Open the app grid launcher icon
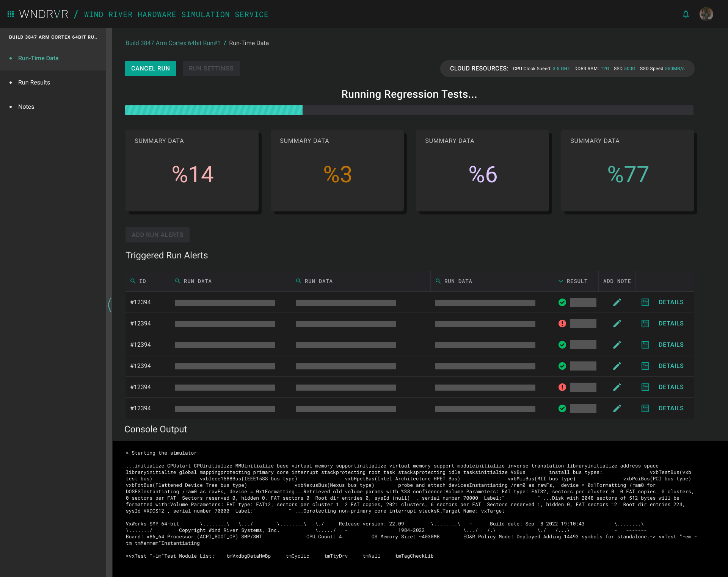Screen dimensions: 728x577 click(x=11, y=14)
